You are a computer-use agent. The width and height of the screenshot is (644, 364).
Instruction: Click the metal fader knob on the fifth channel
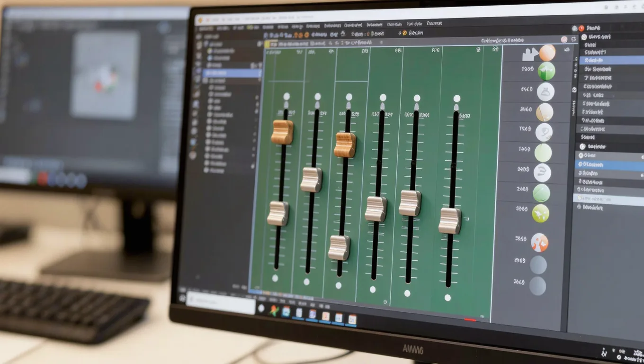[410, 203]
